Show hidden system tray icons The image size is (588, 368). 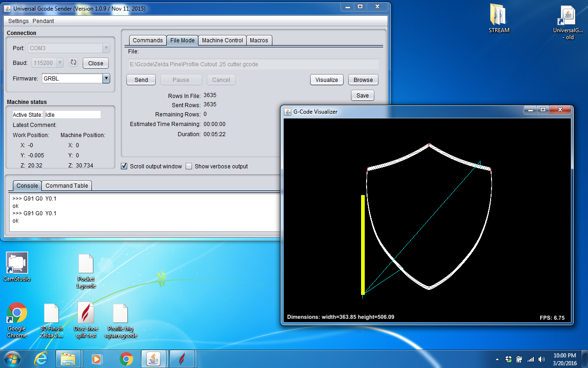click(x=497, y=359)
